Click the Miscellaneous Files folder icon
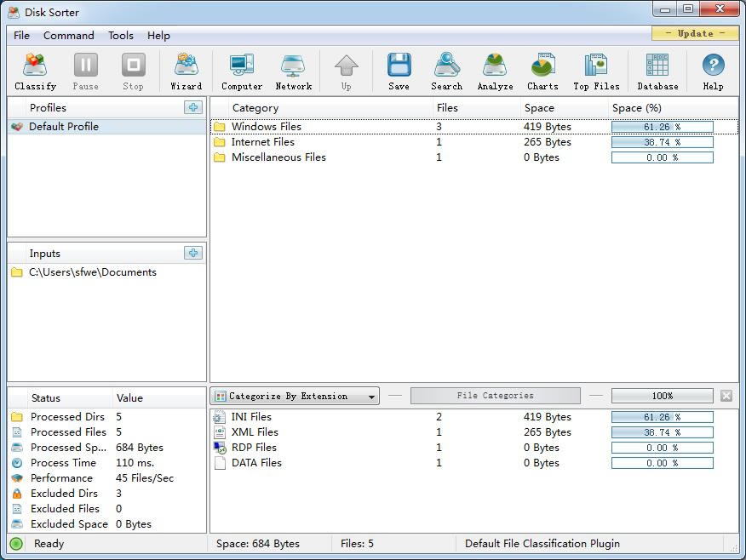This screenshot has height=560, width=746. (220, 157)
